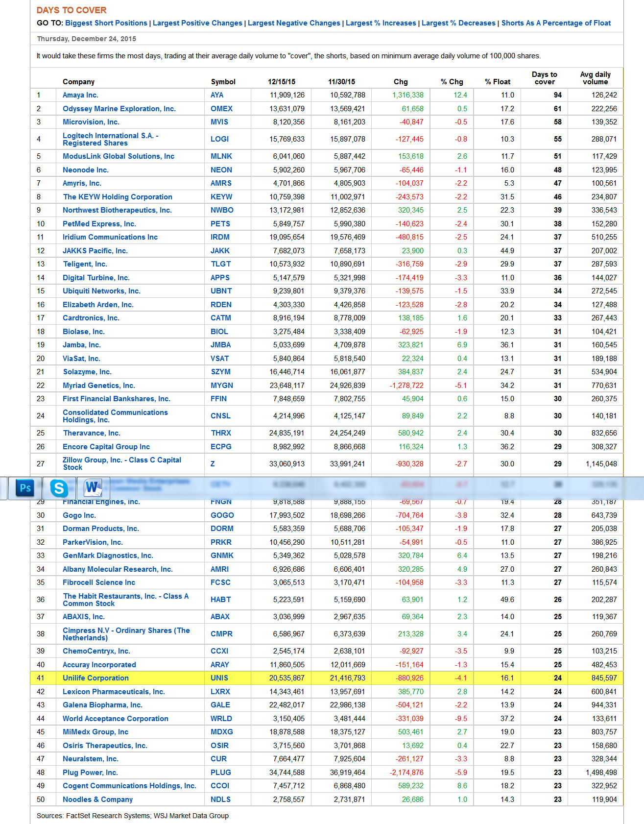Image resolution: width=644 pixels, height=824 pixels.
Task: Open the Plug Power, Inc. link
Action: click(x=90, y=773)
